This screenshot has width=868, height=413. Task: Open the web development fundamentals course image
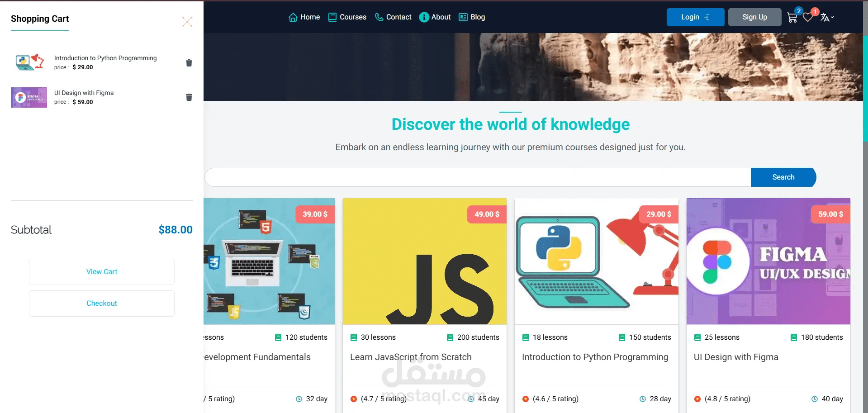pos(269,261)
